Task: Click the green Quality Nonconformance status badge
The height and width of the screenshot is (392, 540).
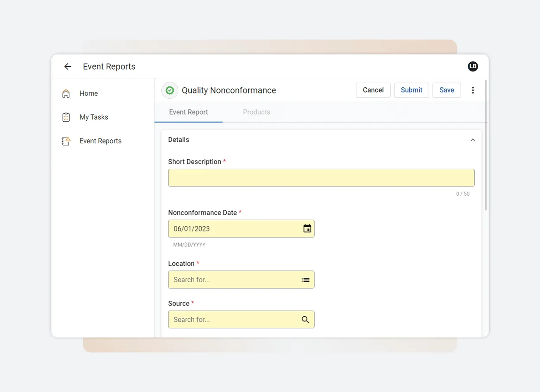Action: click(169, 90)
